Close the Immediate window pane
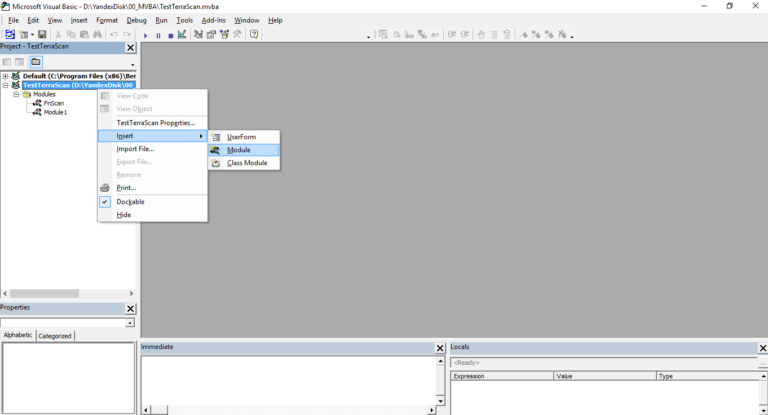Screen dimensions: 768x415 [440, 348]
